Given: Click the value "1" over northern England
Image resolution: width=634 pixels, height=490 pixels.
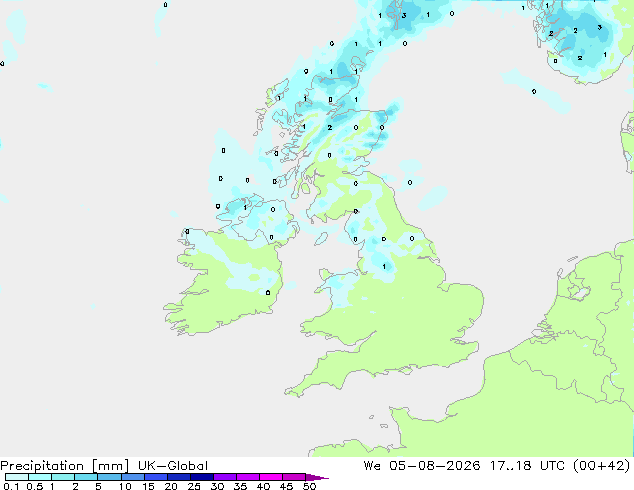Looking at the screenshot, I should tap(384, 266).
